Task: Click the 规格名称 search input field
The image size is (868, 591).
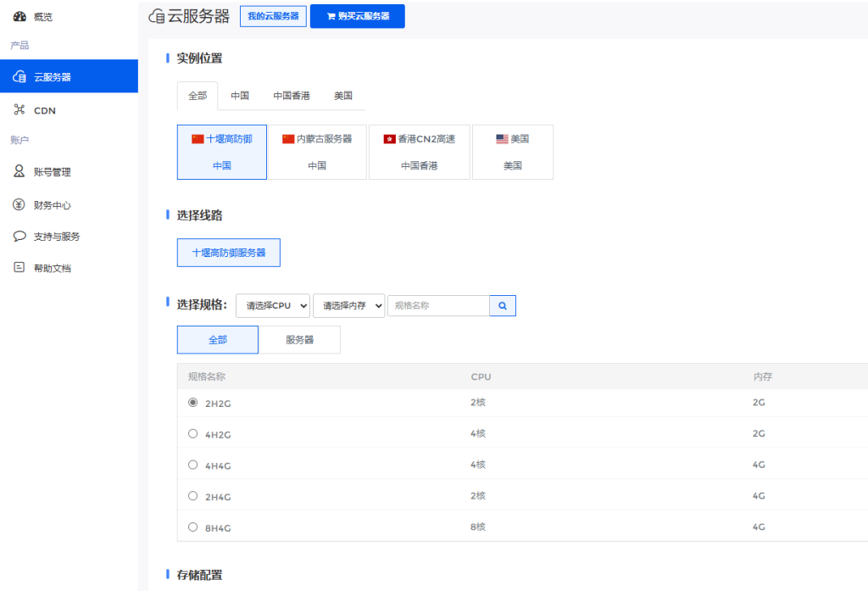Action: 438,305
